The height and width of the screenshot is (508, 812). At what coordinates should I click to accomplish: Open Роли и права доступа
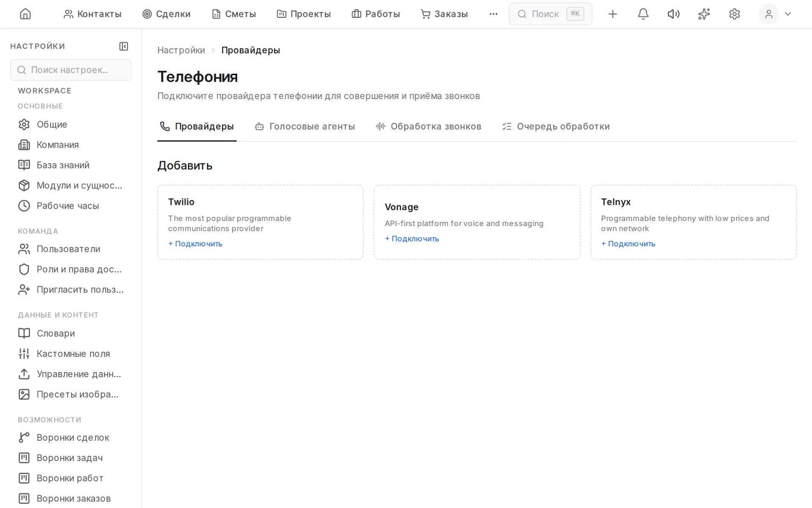pyautogui.click(x=71, y=269)
